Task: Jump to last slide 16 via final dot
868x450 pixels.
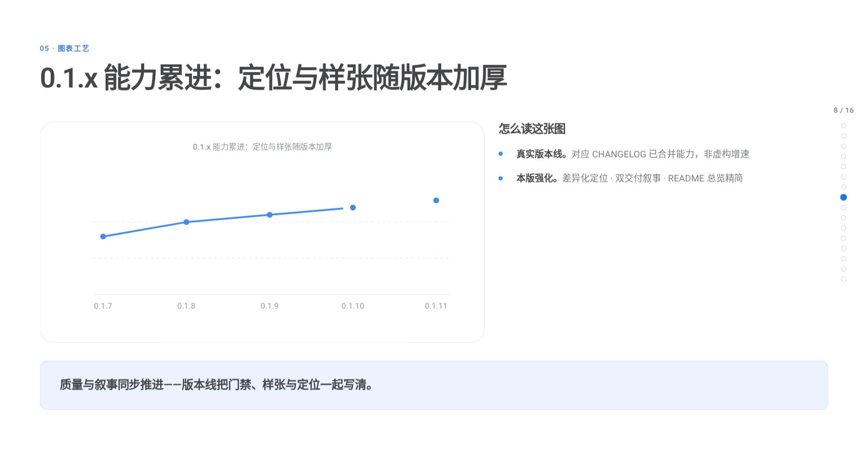Action: pos(843,279)
